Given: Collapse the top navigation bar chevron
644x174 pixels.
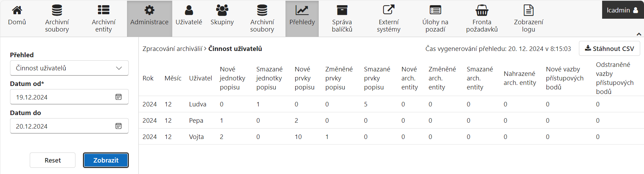Looking at the screenshot, I should (x=639, y=34).
